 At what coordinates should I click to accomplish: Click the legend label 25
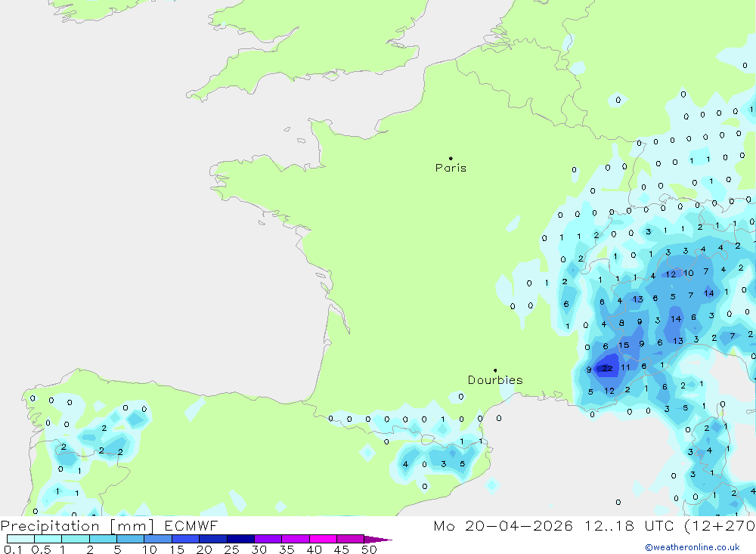click(231, 549)
